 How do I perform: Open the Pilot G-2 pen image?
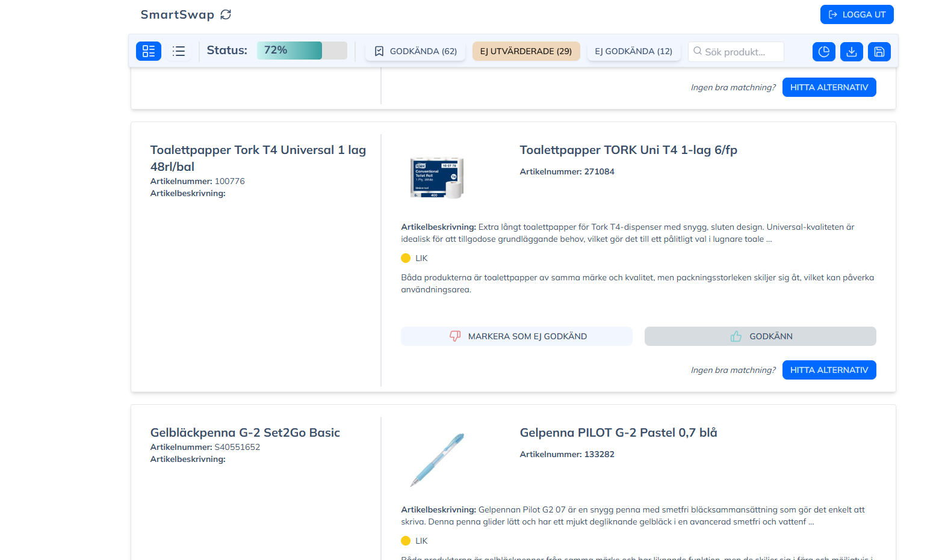click(437, 460)
